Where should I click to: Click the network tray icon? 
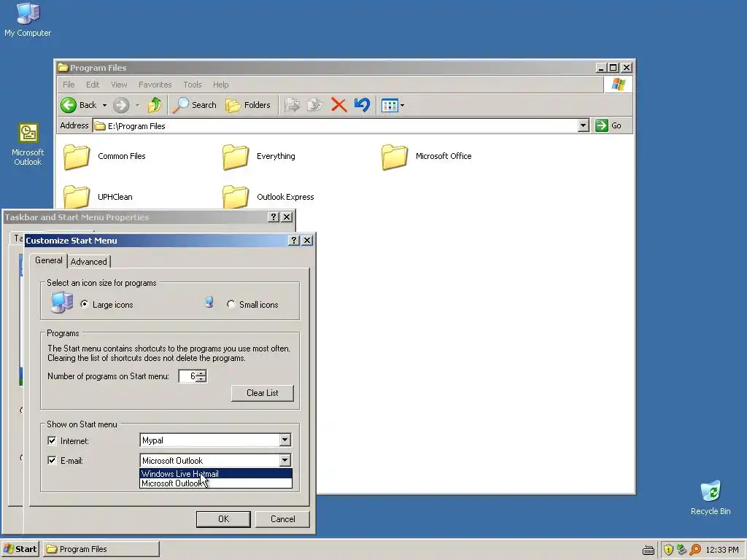point(682,550)
